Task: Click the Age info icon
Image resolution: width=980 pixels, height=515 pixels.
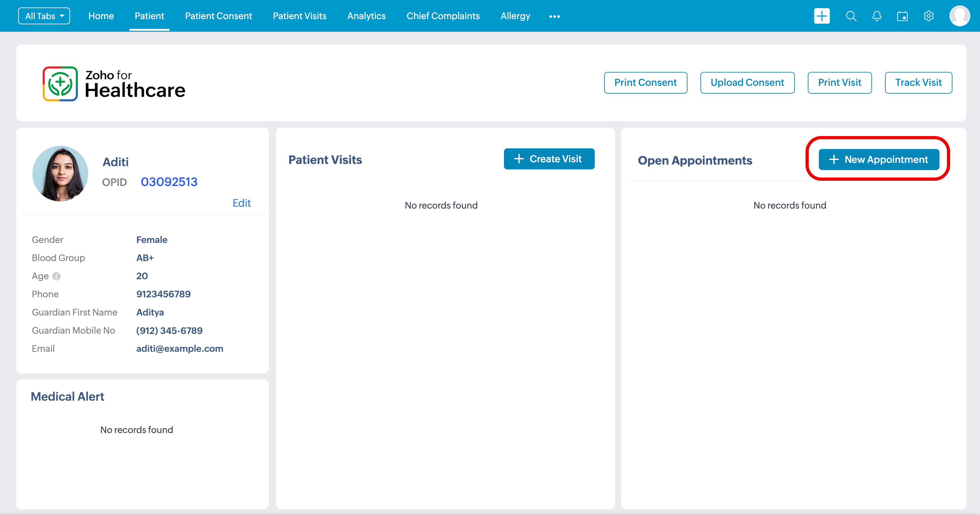Action: (x=56, y=276)
